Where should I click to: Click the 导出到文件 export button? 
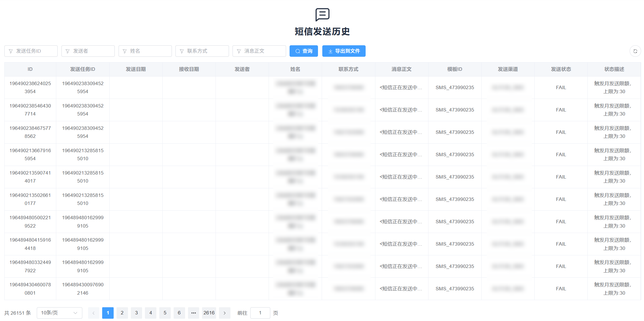tap(344, 51)
